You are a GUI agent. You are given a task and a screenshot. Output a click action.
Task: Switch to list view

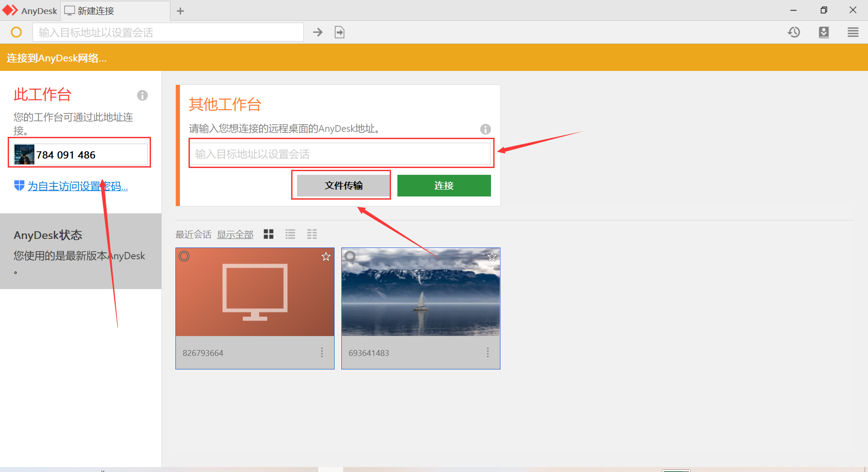290,234
